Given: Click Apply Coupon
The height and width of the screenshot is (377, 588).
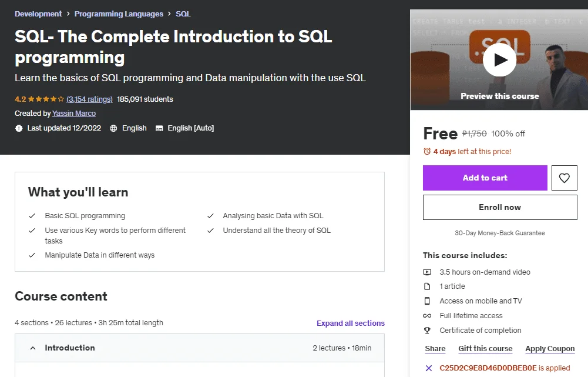Looking at the screenshot, I should coord(550,348).
